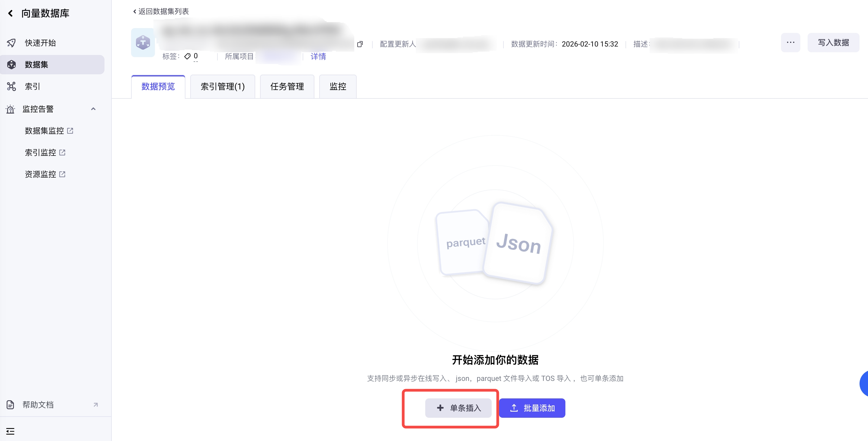Screen dimensions: 868x441
Task: Open 索引 sidebar item
Action: point(32,87)
